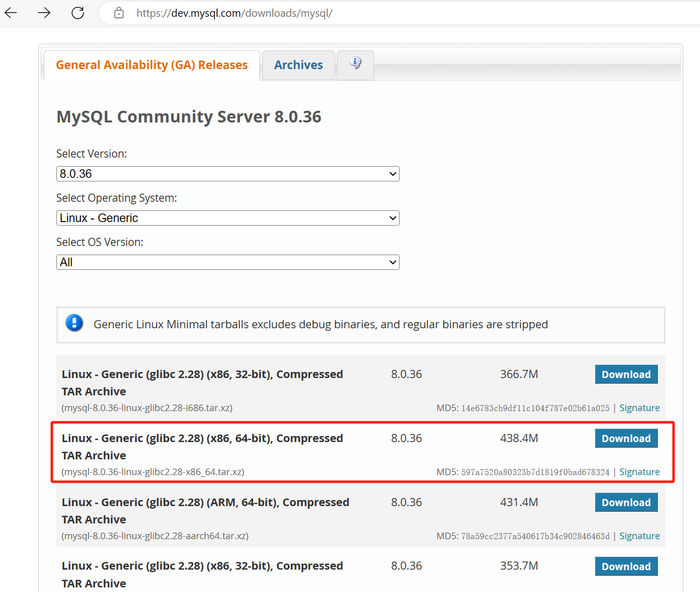Viewport: 700px width, 592px height.
Task: Switch to General Availability (GA) Releases tab
Action: (152, 65)
